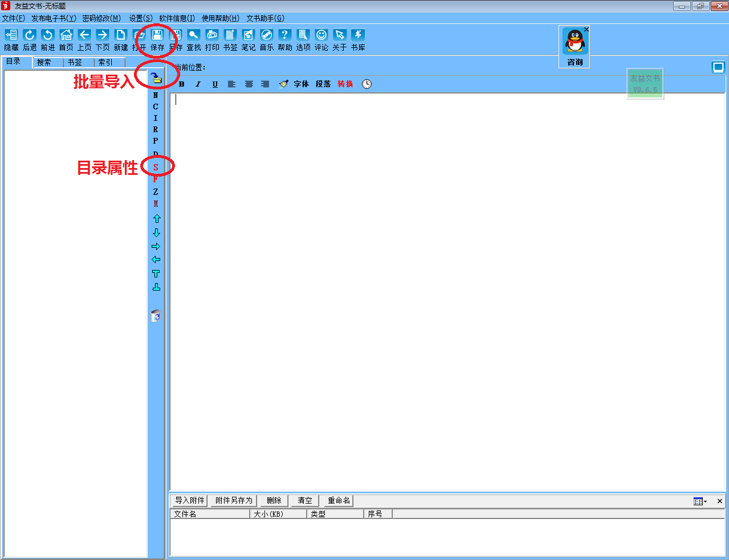Click the 清空 button
The height and width of the screenshot is (560, 729).
click(x=305, y=501)
